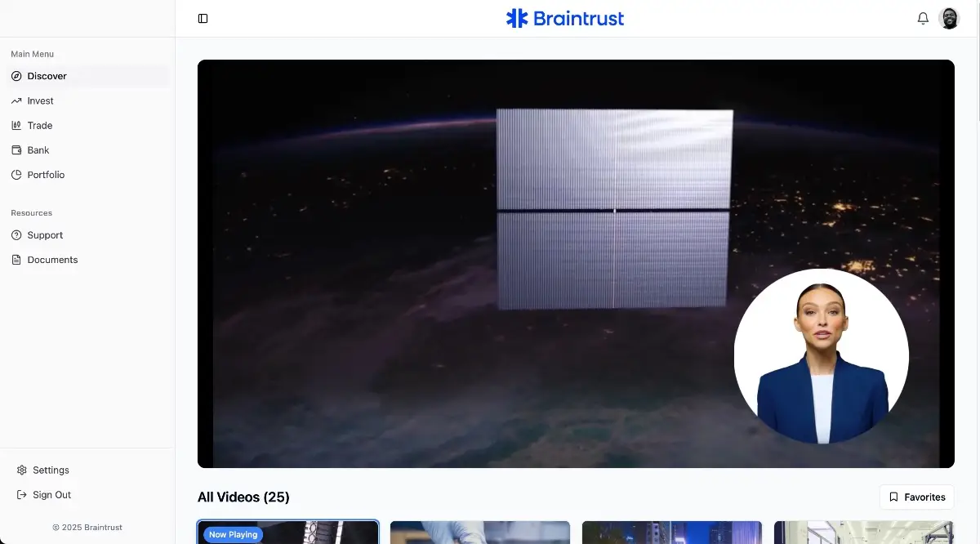Image resolution: width=980 pixels, height=544 pixels.
Task: Click the Invest trending-arrow icon
Action: click(x=16, y=100)
